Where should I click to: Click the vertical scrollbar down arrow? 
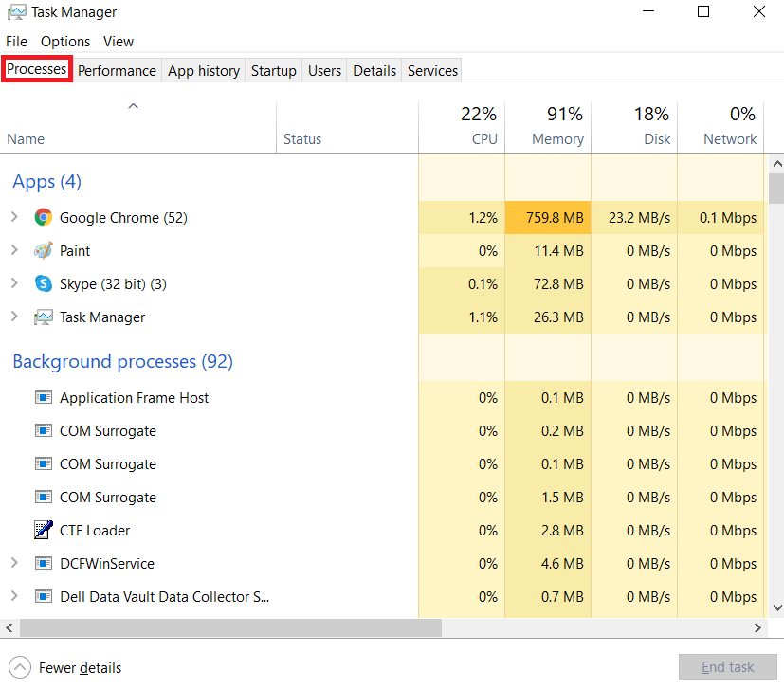777,607
